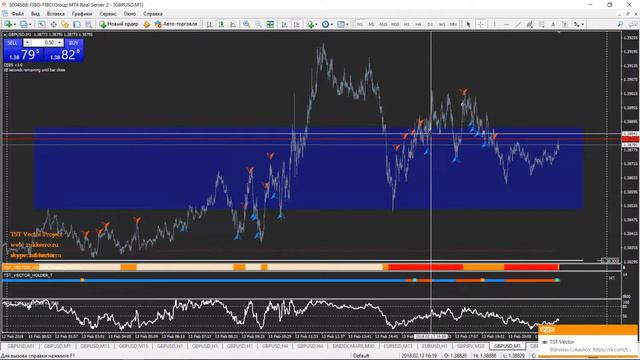The width and height of the screenshot is (640, 360).
Task: Select the W1 timeframe button
Action: [442, 24]
